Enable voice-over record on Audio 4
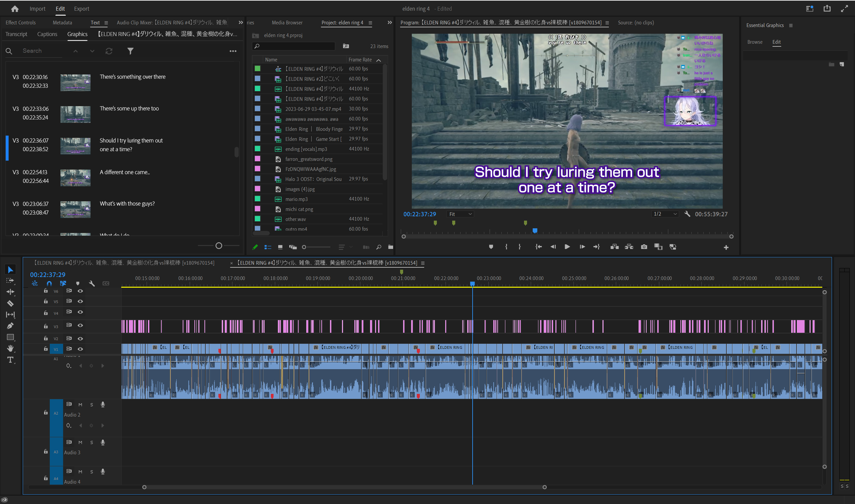This screenshot has width=855, height=504. (103, 472)
